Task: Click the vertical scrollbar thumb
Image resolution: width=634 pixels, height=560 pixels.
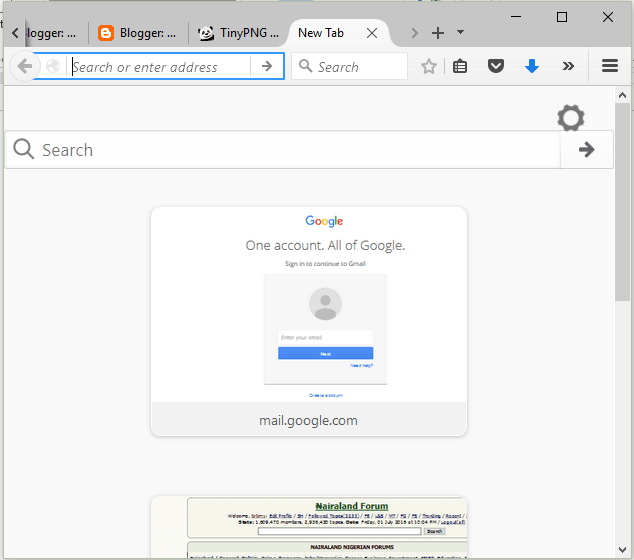Action: click(x=622, y=202)
